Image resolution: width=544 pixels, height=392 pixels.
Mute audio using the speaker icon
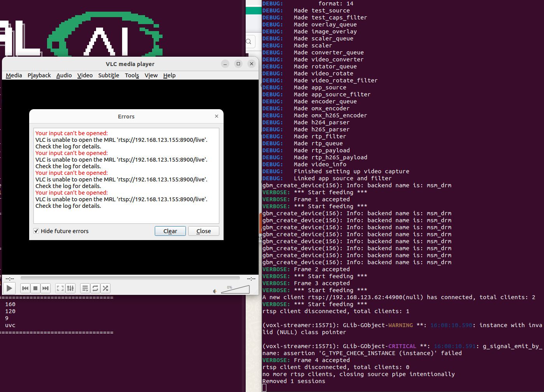[x=215, y=291]
